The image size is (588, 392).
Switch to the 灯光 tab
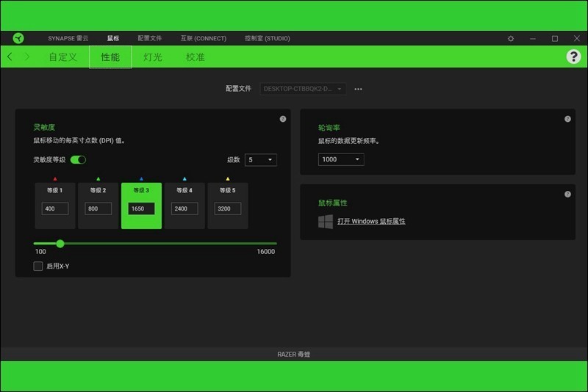[x=153, y=57]
